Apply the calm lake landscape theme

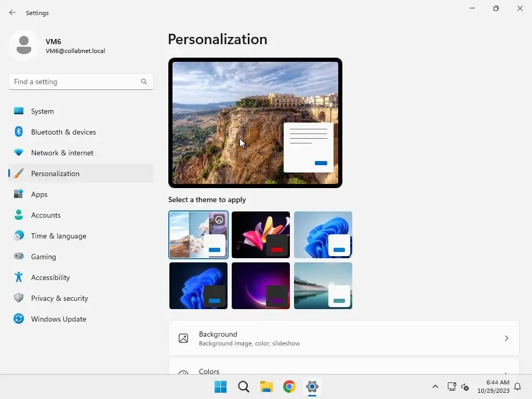click(x=323, y=286)
